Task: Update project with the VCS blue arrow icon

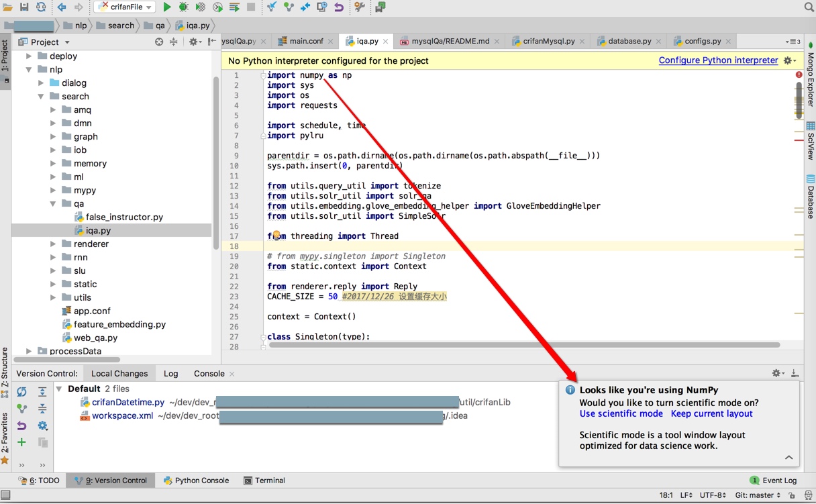Action: 272,7
